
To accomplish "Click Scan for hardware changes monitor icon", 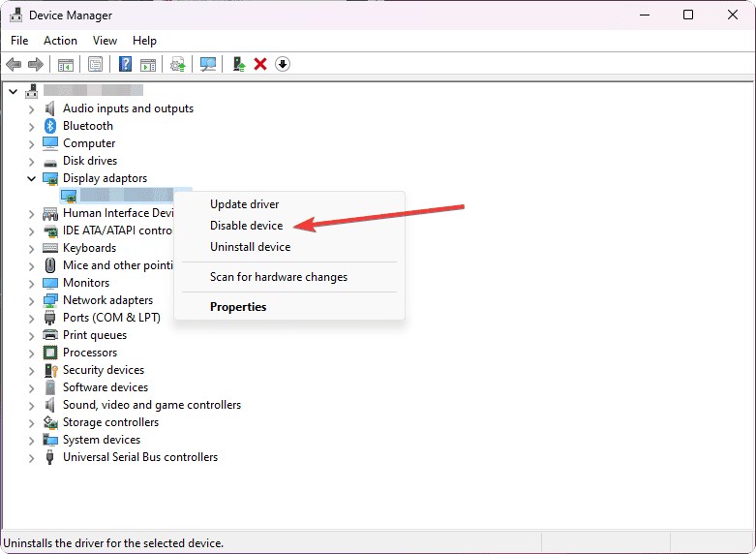I will click(208, 64).
